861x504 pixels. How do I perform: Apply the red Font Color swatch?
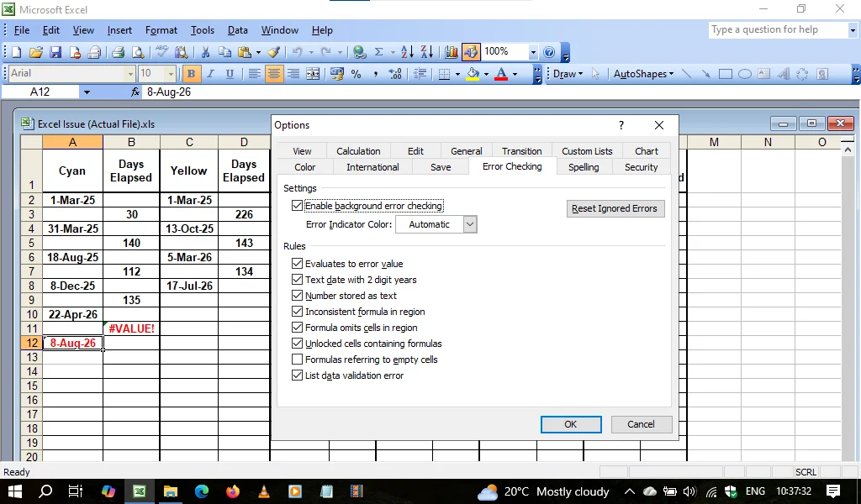pos(501,73)
